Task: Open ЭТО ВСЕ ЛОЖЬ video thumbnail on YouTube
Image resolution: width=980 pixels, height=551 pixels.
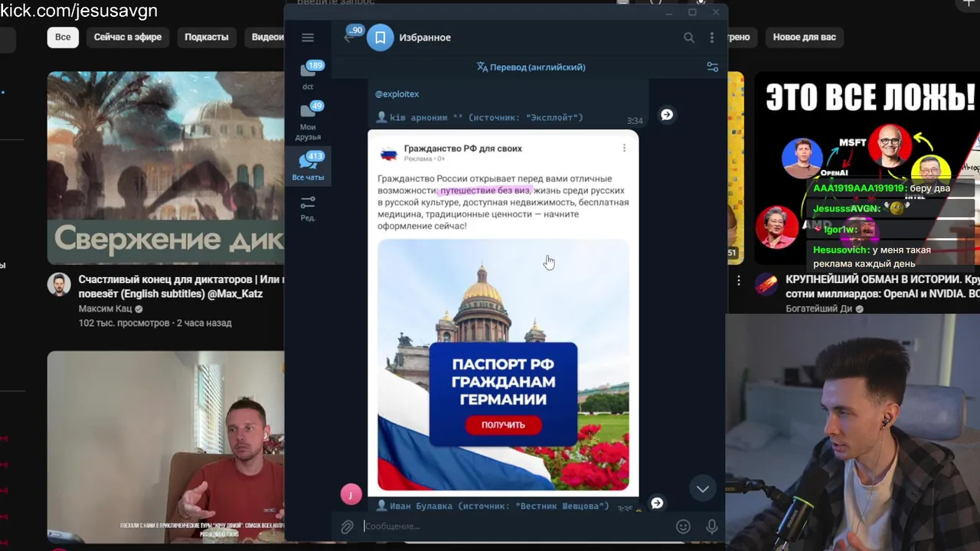Action: coord(867,168)
